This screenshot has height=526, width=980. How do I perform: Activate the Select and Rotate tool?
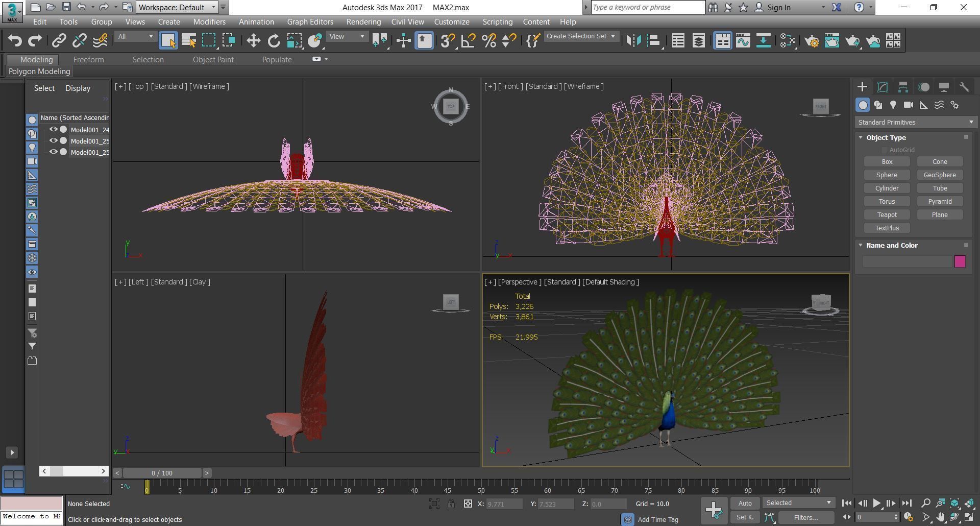tap(274, 40)
